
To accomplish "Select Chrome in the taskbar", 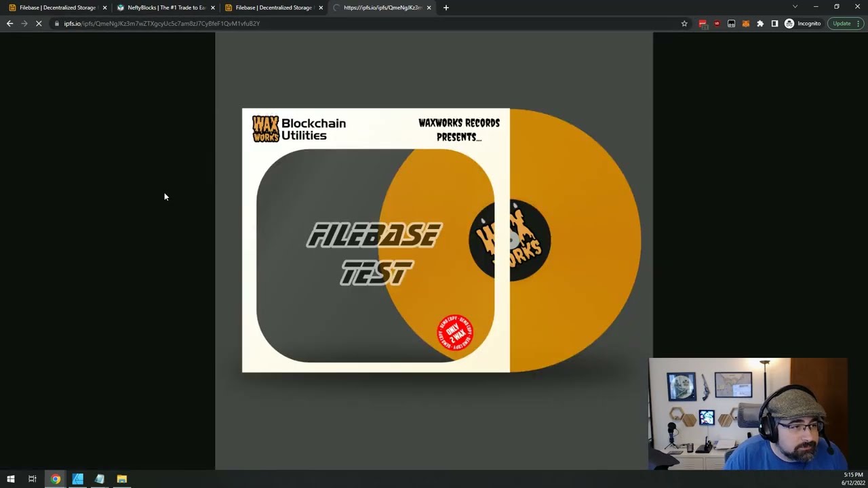I will point(56,479).
